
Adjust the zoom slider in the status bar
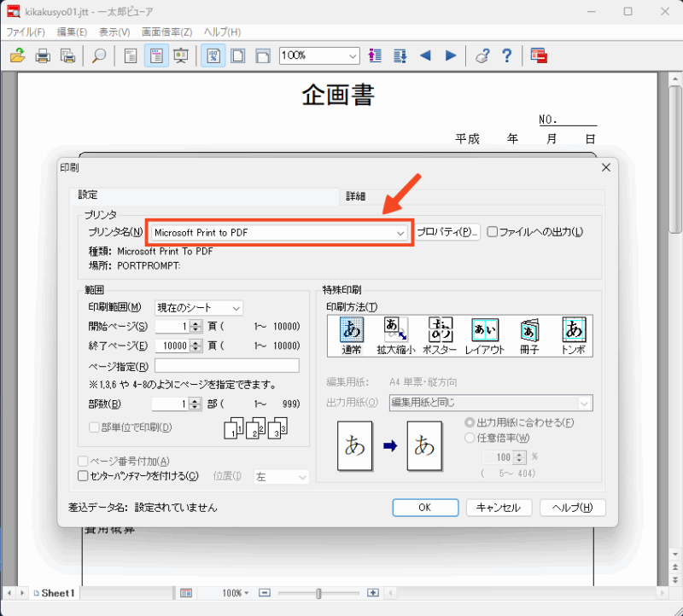pos(318,592)
